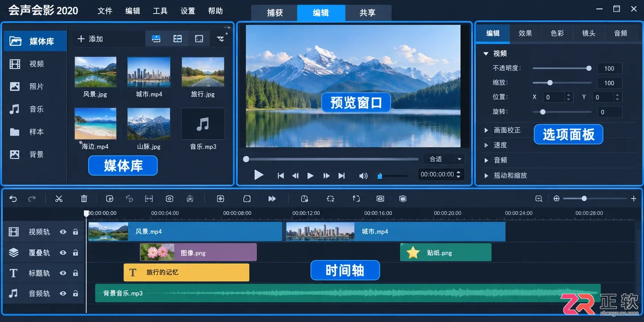Open the 照片 category in media sidebar

34,87
